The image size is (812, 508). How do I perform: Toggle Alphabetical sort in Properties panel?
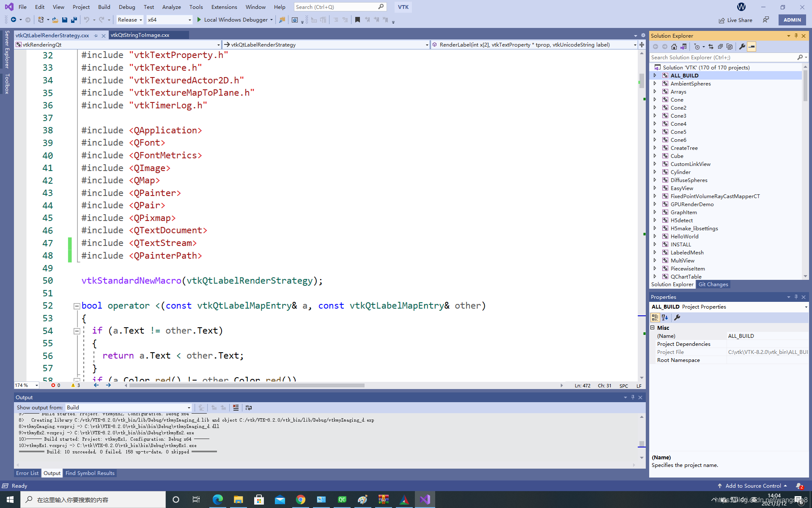pyautogui.click(x=665, y=317)
